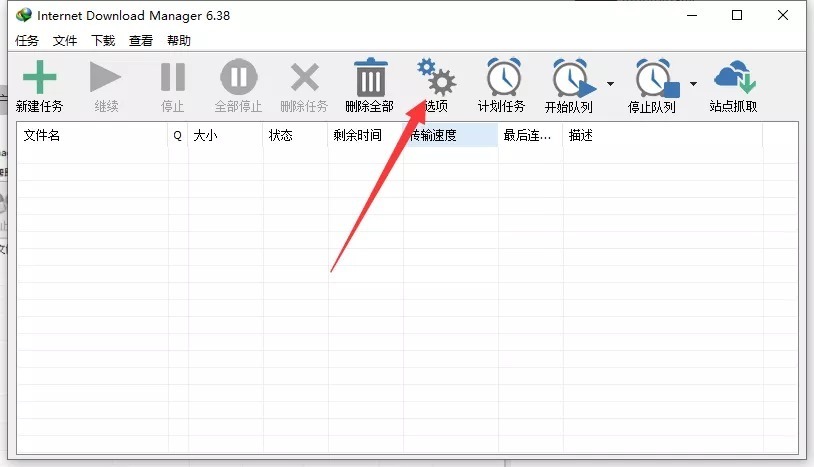Click the 继续 play icon
814x467 pixels.
[105, 77]
